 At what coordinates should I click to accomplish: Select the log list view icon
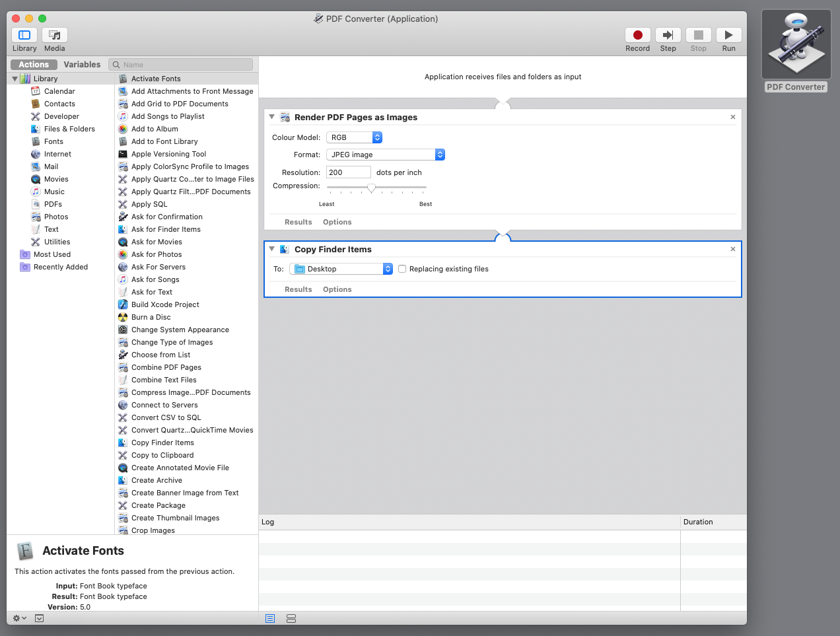click(269, 619)
